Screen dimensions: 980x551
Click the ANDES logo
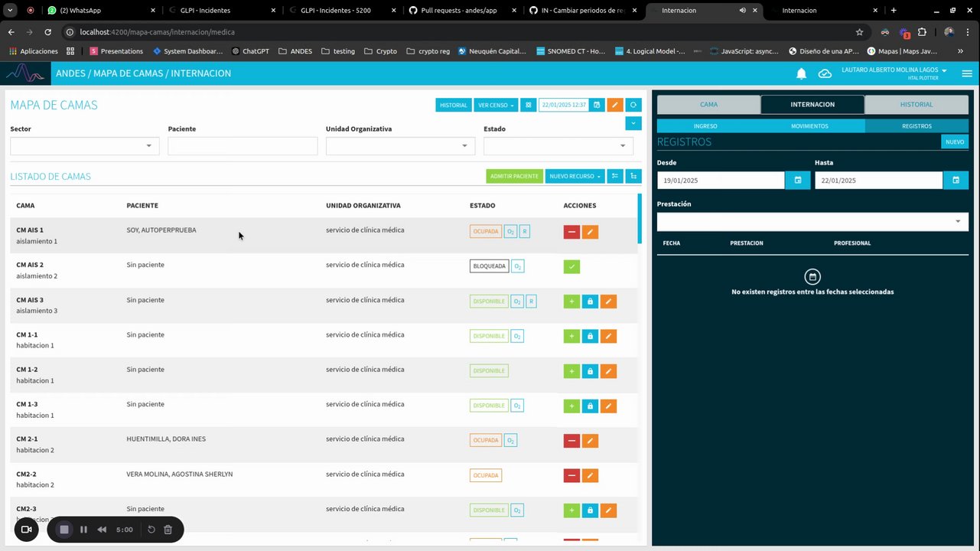point(25,73)
